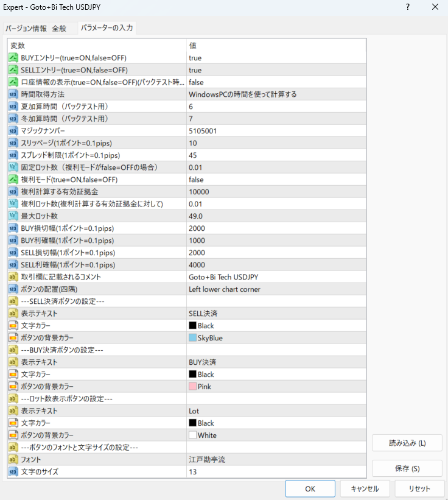Click the integer icon beside マジックナンバー
This screenshot has width=448, height=500.
[x=13, y=131]
